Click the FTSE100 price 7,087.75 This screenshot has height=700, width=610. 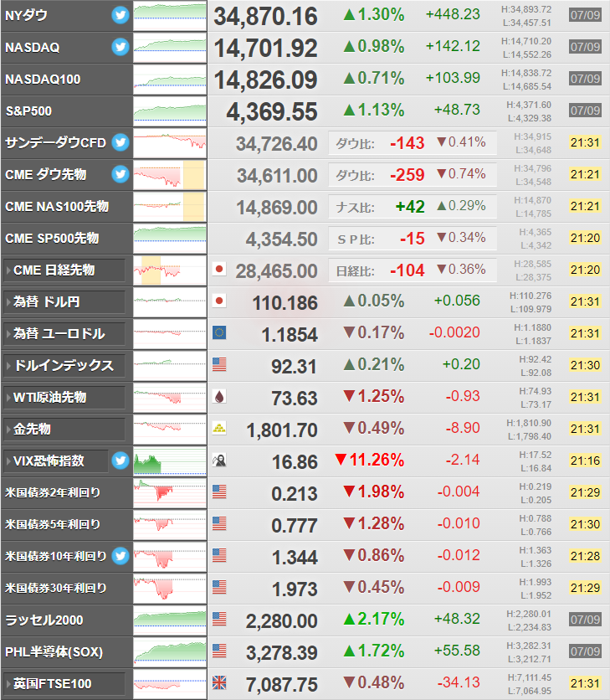[x=282, y=685]
